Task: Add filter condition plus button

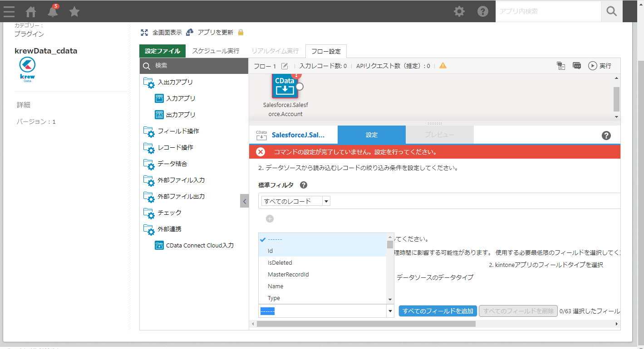Action: (x=270, y=219)
